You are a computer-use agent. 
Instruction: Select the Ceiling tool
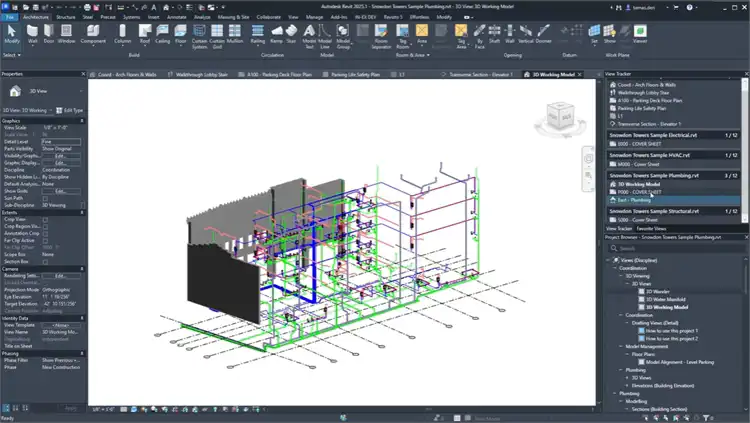pos(163,34)
